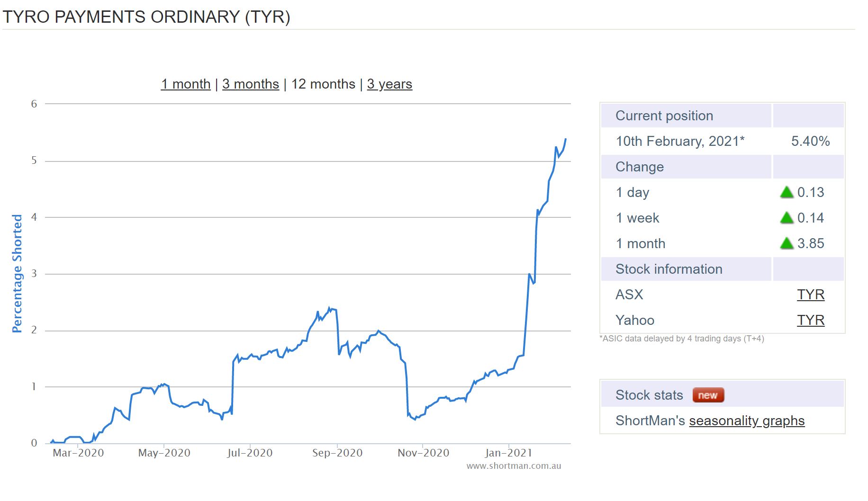
Task: Switch chart to 3 months view
Action: (x=251, y=84)
